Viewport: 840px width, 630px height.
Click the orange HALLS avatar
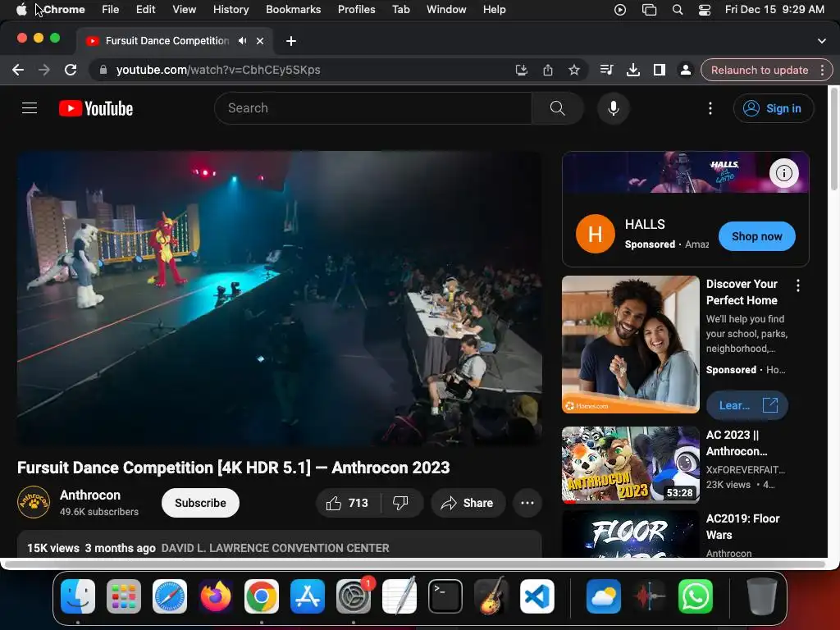pos(595,234)
